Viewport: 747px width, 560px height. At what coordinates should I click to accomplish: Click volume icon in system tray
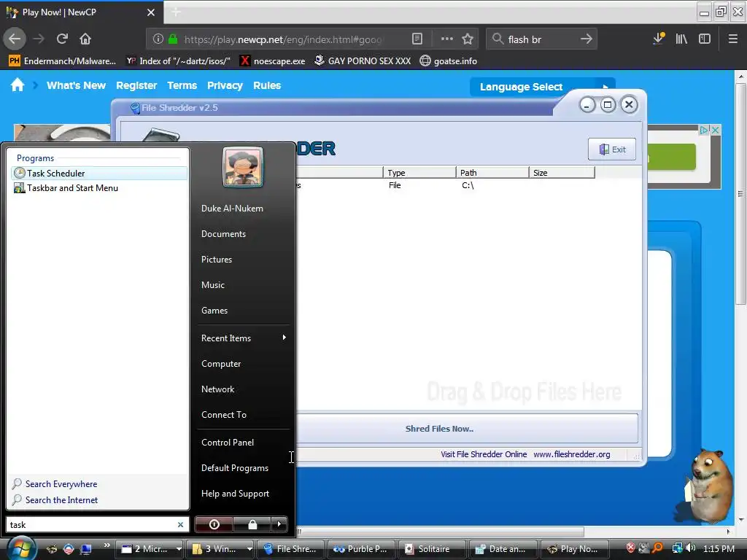coord(690,548)
